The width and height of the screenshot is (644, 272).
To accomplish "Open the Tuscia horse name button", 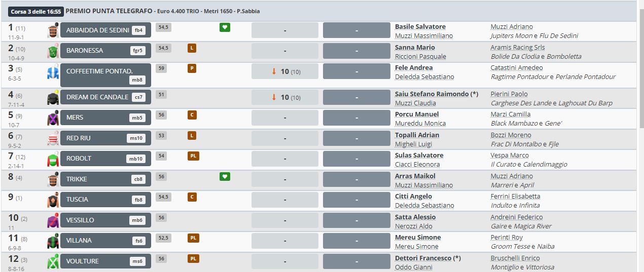I will click(105, 200).
